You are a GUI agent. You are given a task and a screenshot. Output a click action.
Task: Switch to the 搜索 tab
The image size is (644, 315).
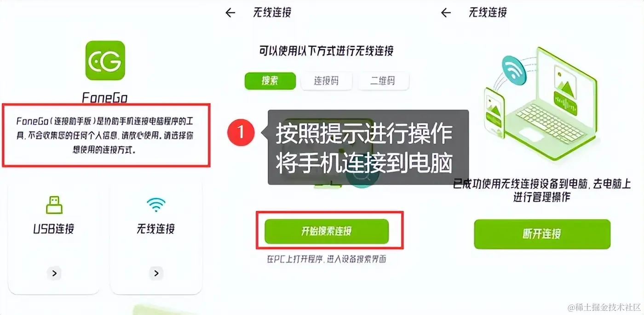point(270,81)
